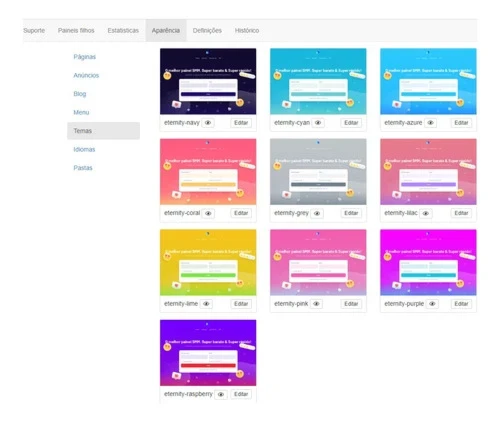Open the Histórico tab
The height and width of the screenshot is (422, 500).
click(x=247, y=30)
